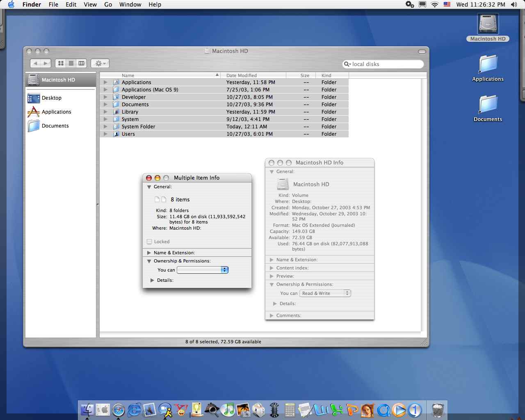525x420 pixels.
Task: Select the Macintosh HD desktop drive icon
Action: click(488, 24)
